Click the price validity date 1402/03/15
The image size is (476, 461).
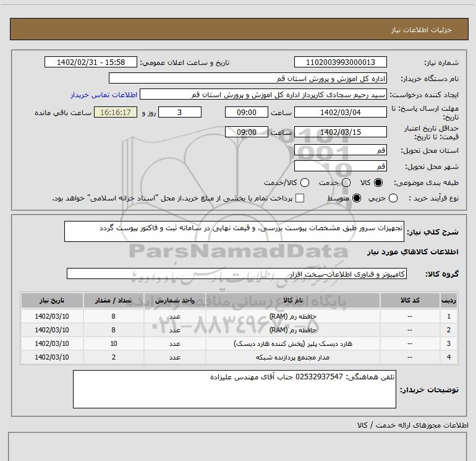(340, 132)
